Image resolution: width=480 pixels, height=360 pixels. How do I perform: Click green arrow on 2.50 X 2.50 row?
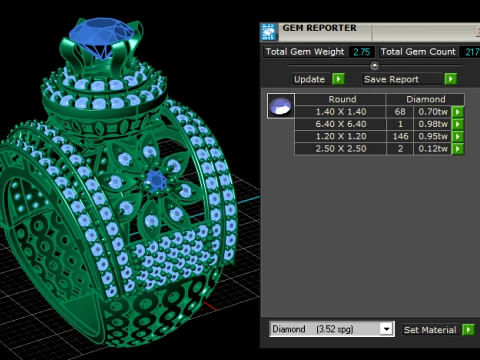[458, 149]
